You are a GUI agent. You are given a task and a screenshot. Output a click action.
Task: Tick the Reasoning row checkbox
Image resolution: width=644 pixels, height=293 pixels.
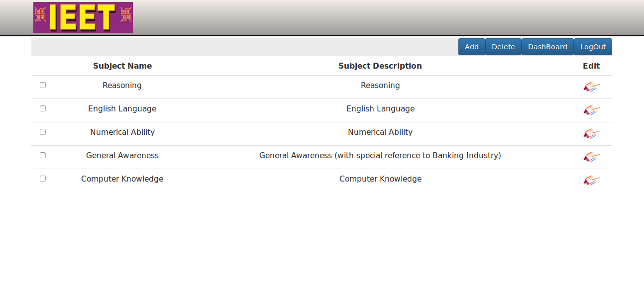point(43,85)
